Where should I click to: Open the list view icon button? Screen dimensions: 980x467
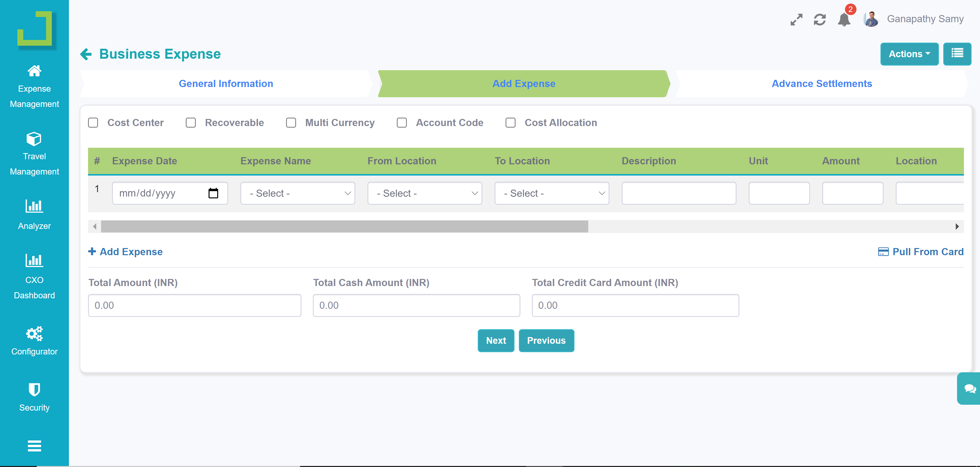tap(957, 54)
